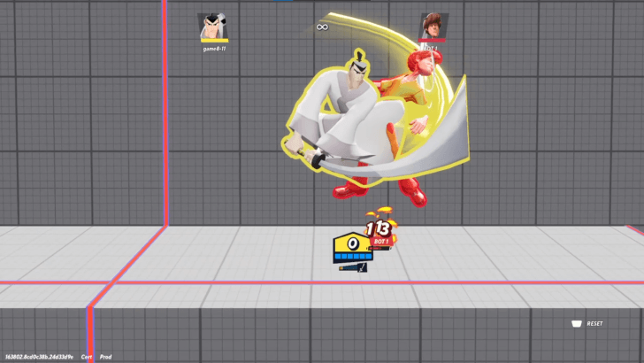
Task: Select the game8-!! player name label
Action: [x=214, y=49]
